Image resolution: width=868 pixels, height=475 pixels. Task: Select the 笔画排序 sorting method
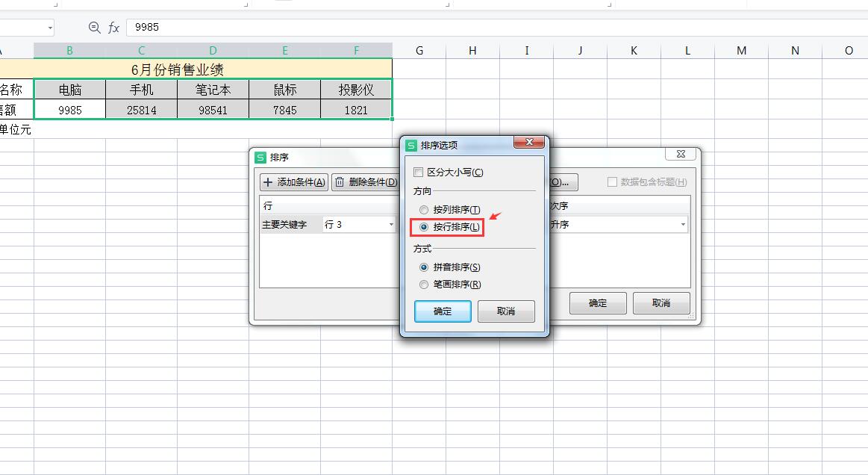(423, 285)
